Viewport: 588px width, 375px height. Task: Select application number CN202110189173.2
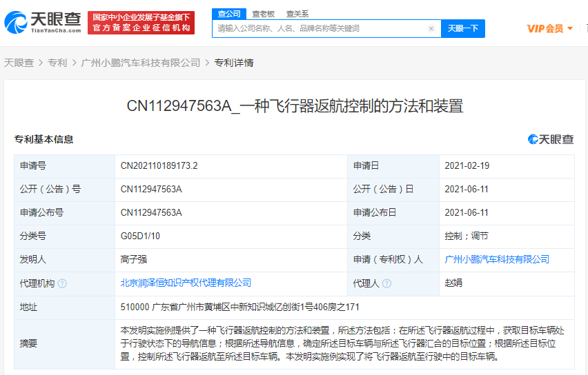coord(159,165)
